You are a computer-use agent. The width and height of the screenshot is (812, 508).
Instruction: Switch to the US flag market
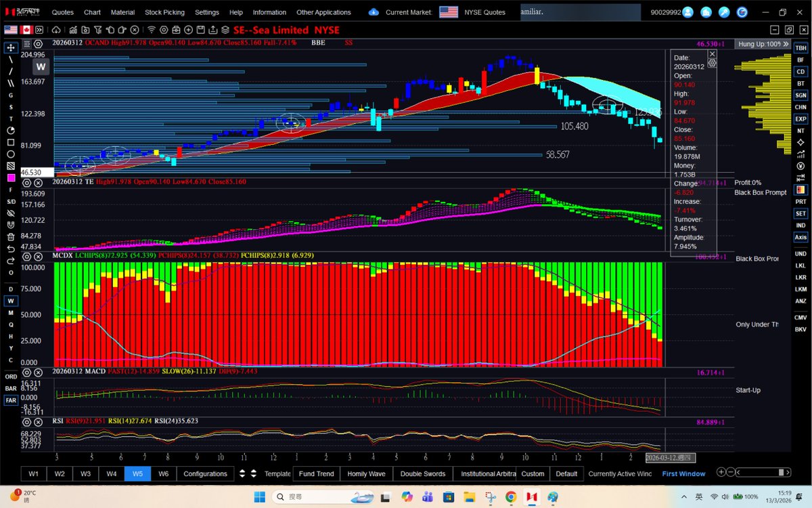pyautogui.click(x=11, y=30)
